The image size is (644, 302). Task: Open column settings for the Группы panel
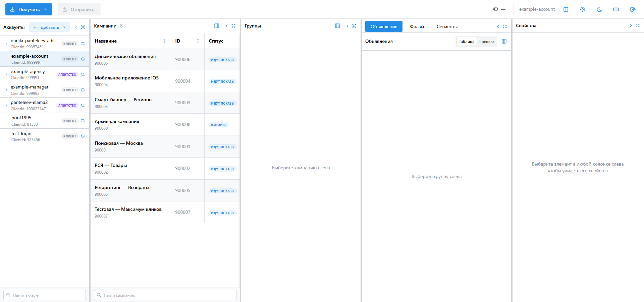(x=337, y=26)
